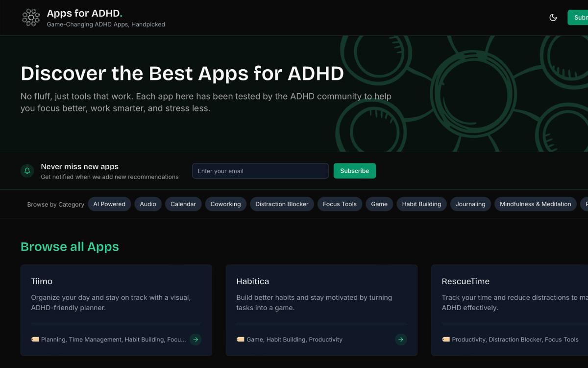Image resolution: width=588 pixels, height=368 pixels.
Task: Toggle dark mode with the moon icon
Action: [x=553, y=18]
